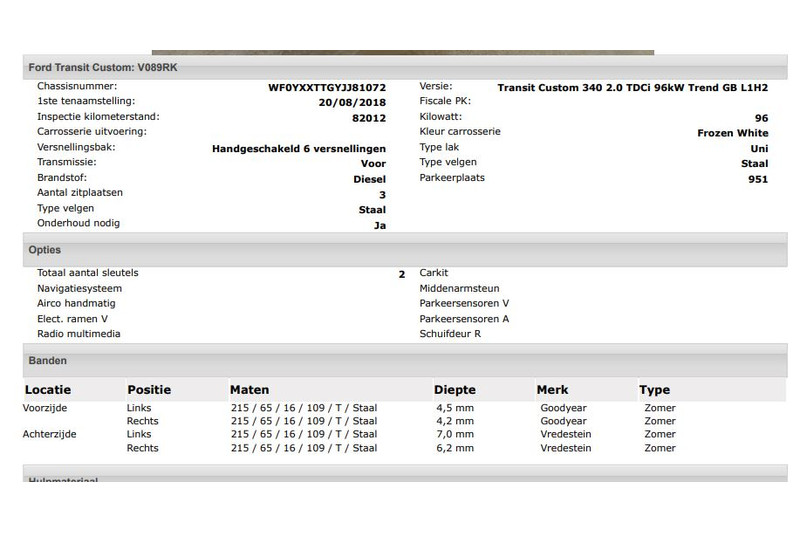The image size is (800, 533).
Task: Click the first registration date 20/08/2018
Action: [x=355, y=102]
